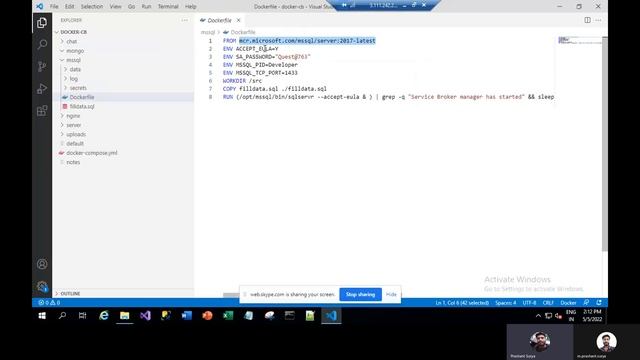
Task: Change Spaces: 4 indentation setting
Action: click(x=506, y=302)
